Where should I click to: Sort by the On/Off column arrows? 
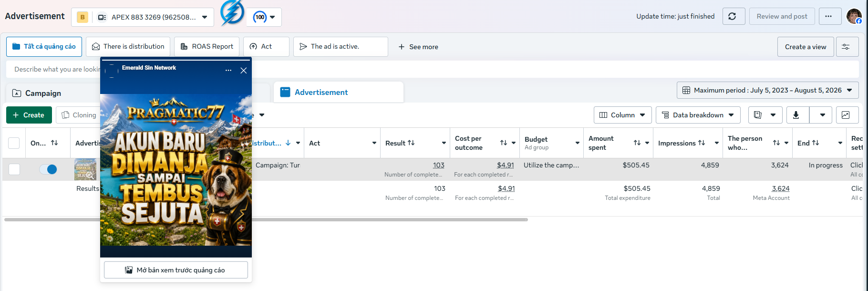click(x=54, y=143)
